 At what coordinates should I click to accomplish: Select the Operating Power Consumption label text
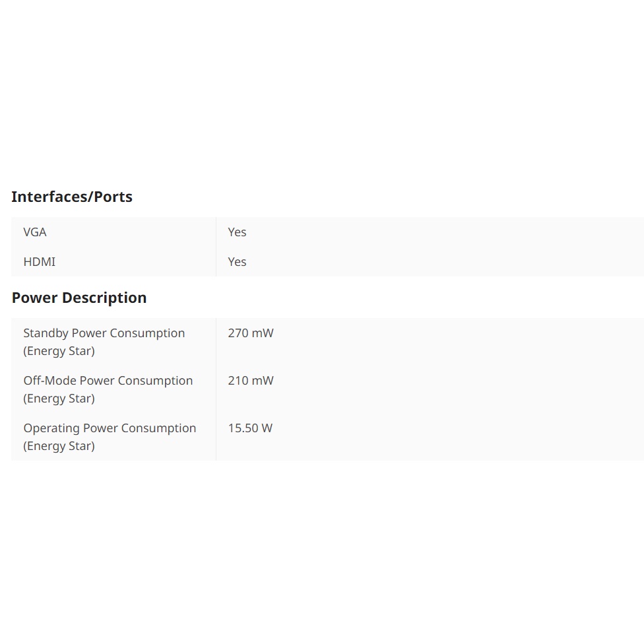tap(110, 428)
